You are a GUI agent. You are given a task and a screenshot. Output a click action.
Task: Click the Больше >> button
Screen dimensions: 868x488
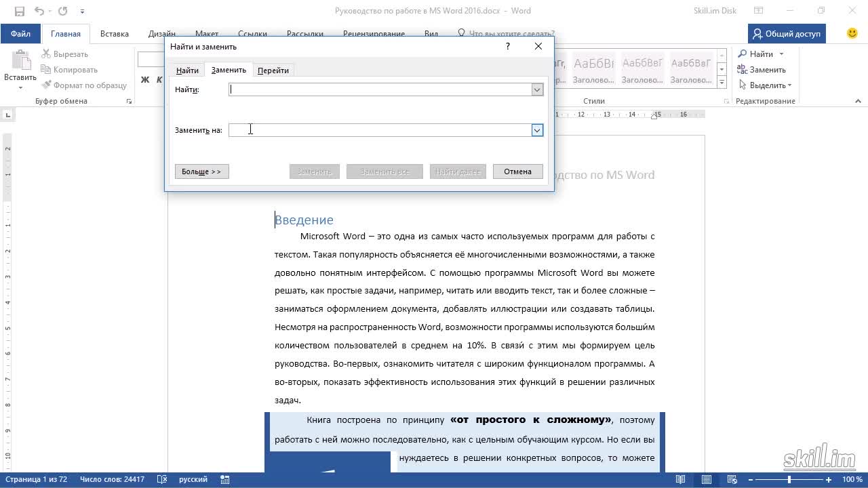pos(201,171)
